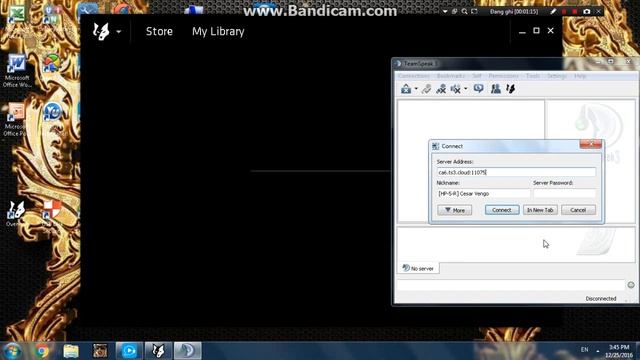
Task: Click the In New Tab button
Action: tap(540, 210)
